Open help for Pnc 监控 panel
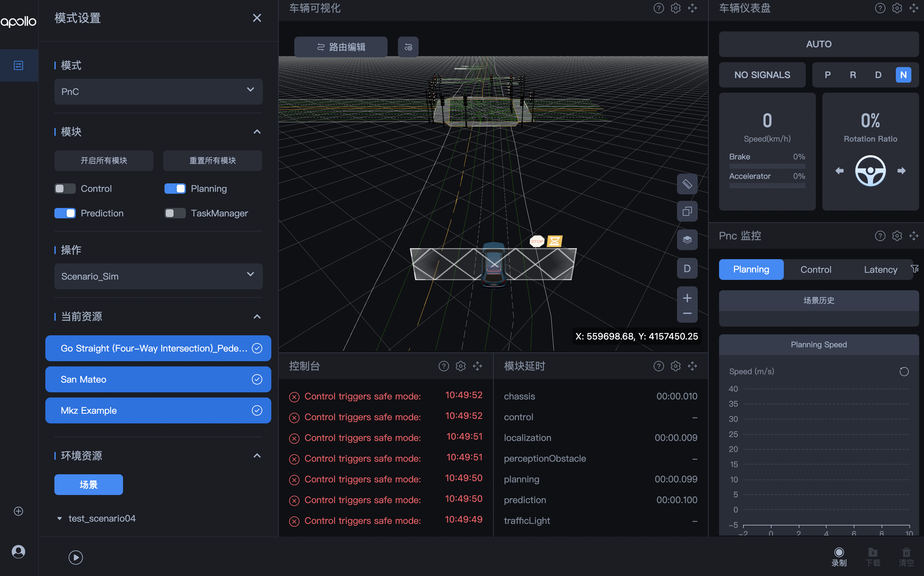 point(880,236)
